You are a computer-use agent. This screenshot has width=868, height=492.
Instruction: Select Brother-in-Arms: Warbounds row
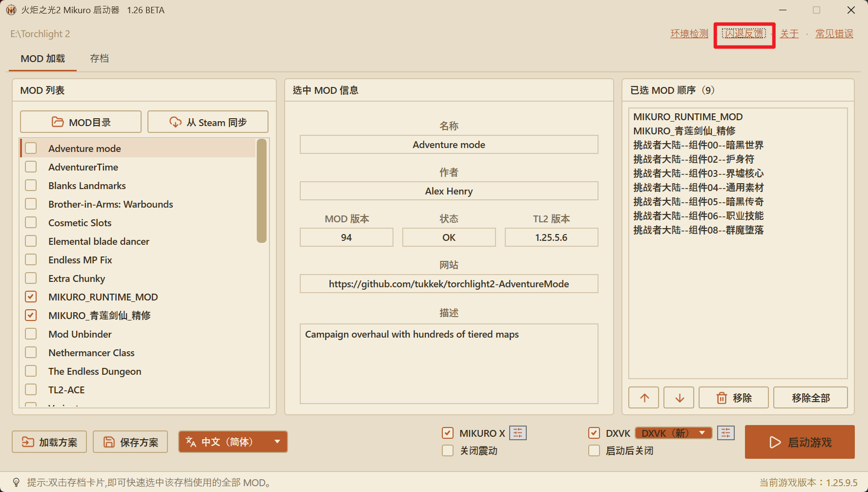click(x=138, y=204)
